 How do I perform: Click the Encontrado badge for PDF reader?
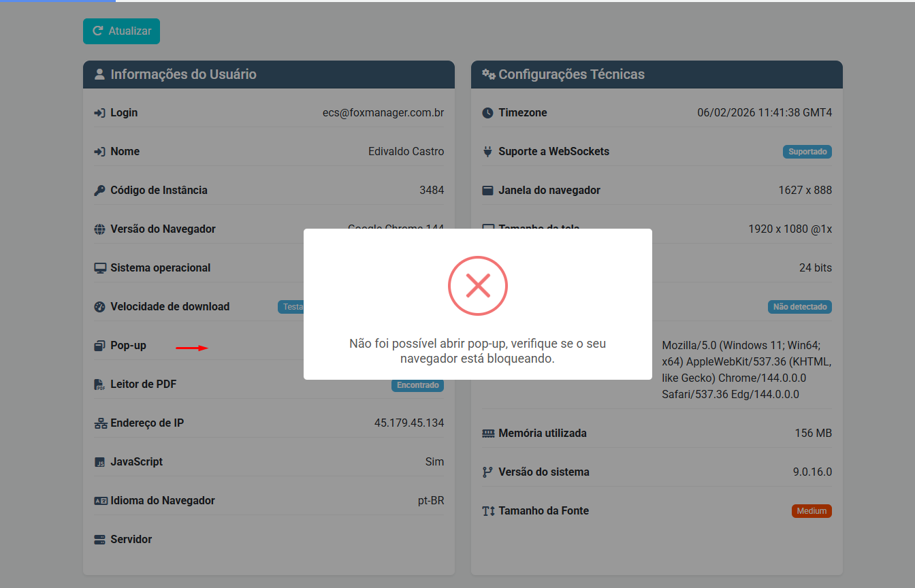[417, 385]
